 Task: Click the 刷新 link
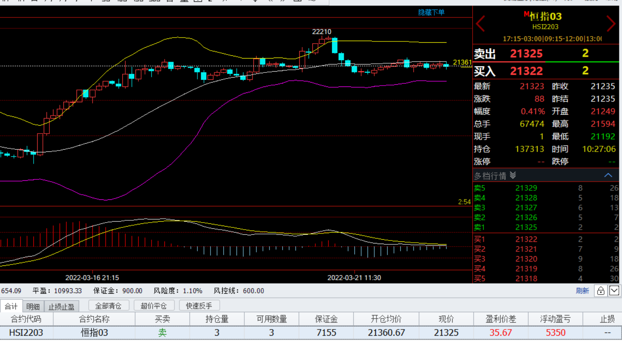pos(582,291)
